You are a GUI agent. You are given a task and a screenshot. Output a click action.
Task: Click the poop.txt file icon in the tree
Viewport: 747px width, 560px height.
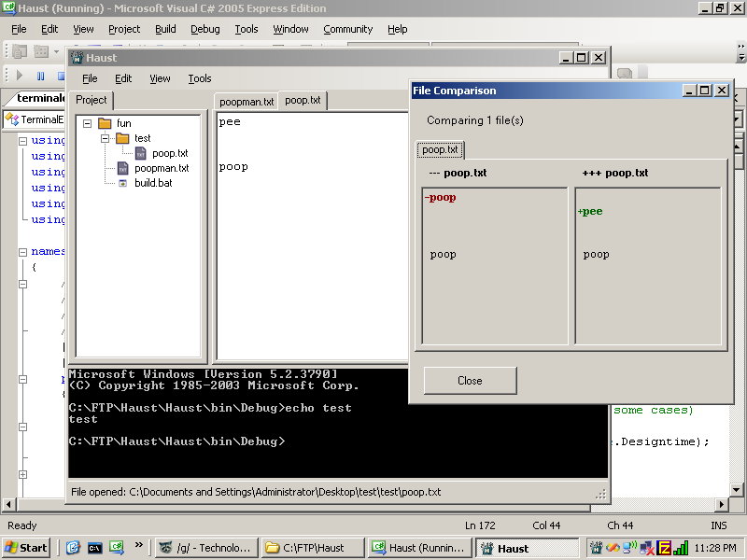pyautogui.click(x=141, y=153)
